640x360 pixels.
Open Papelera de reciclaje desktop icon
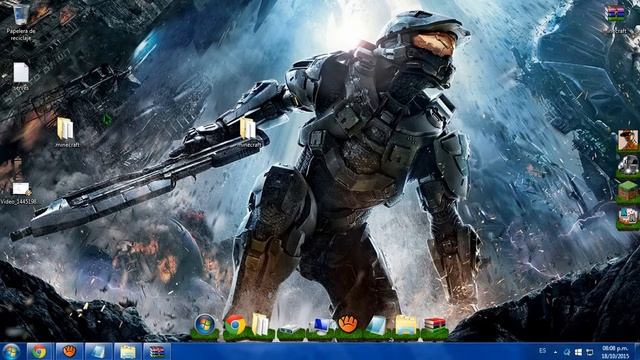point(21,21)
